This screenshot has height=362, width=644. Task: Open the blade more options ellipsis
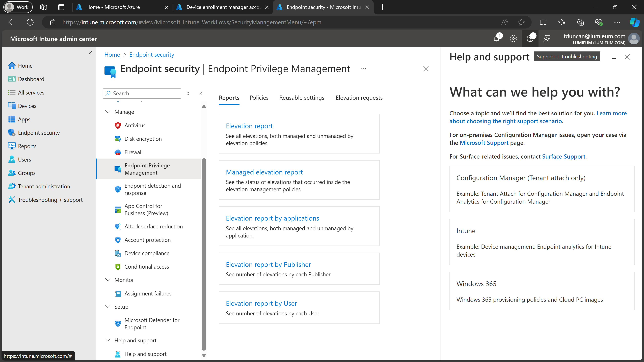point(363,69)
